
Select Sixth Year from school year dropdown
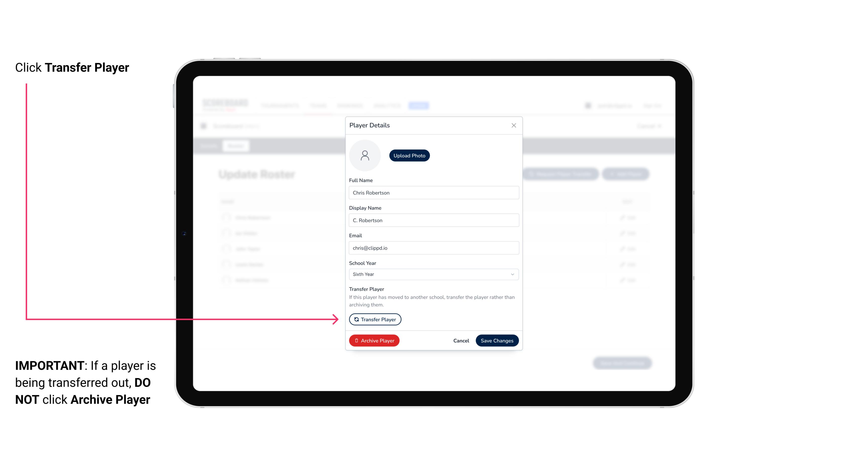click(x=433, y=274)
